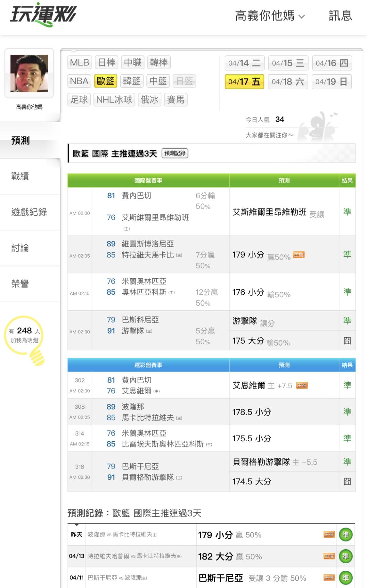Click the 囧 result for 175 大分
The width and height of the screenshot is (367, 588).
[x=347, y=341]
